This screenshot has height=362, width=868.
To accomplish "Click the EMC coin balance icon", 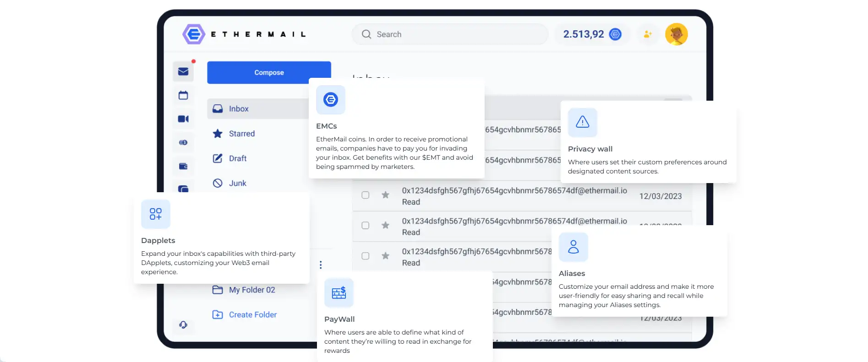I will (615, 34).
